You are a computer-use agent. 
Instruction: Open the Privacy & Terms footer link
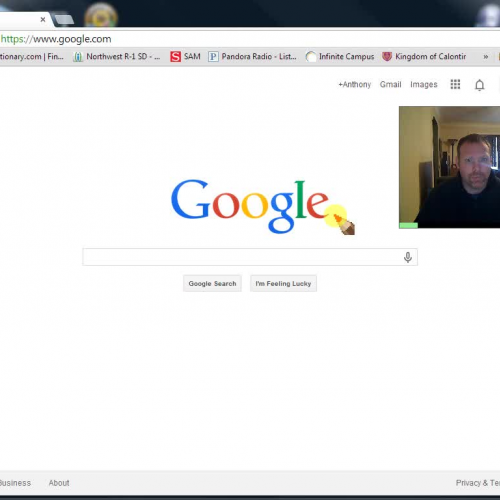pos(478,483)
